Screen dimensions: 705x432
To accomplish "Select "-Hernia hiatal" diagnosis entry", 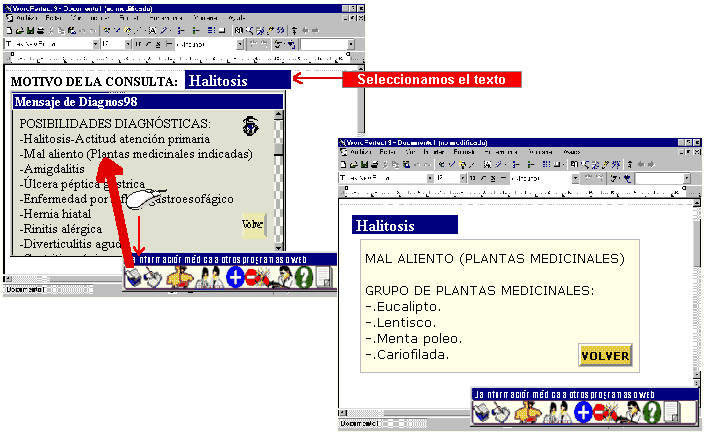I will [55, 214].
